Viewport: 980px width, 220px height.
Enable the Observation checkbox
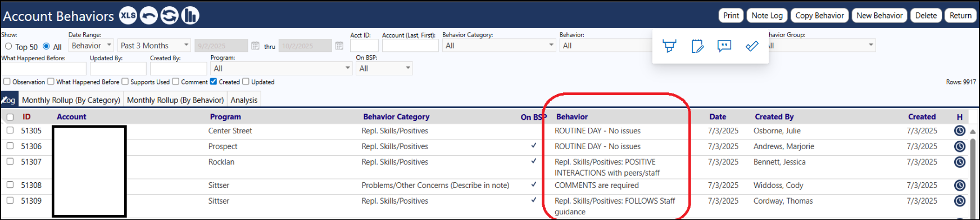tap(7, 82)
